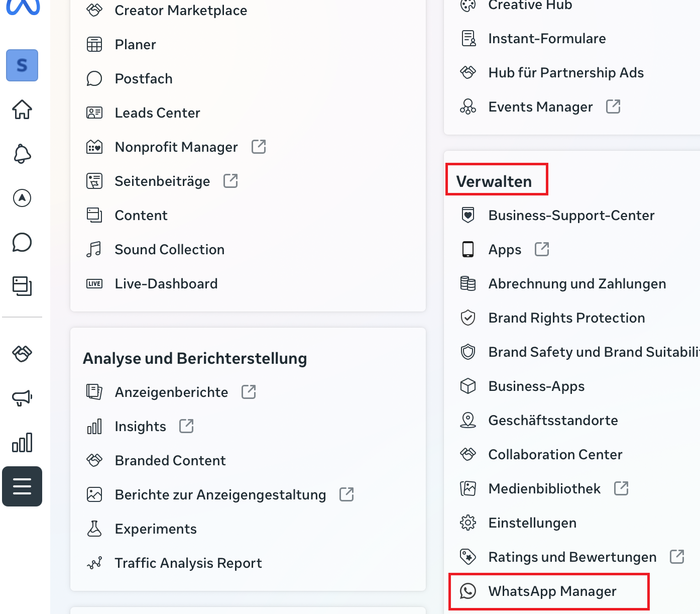This screenshot has height=614, width=700.
Task: Click the Verwalten section heading
Action: 494,181
